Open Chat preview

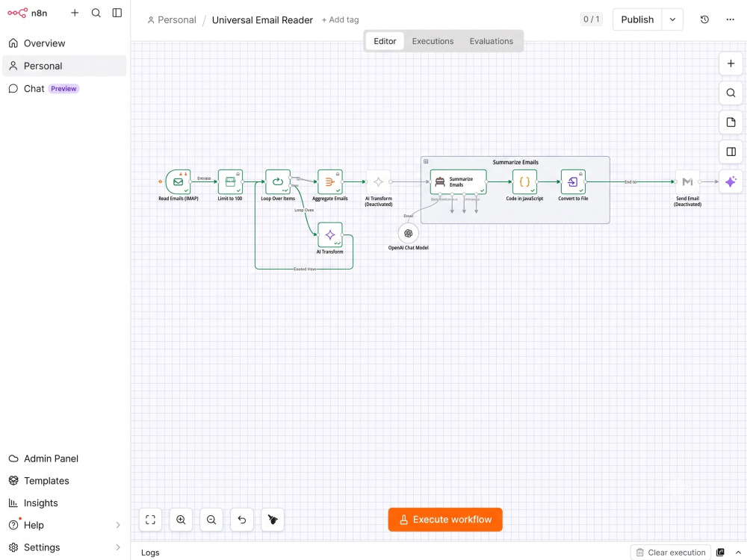click(x=64, y=89)
